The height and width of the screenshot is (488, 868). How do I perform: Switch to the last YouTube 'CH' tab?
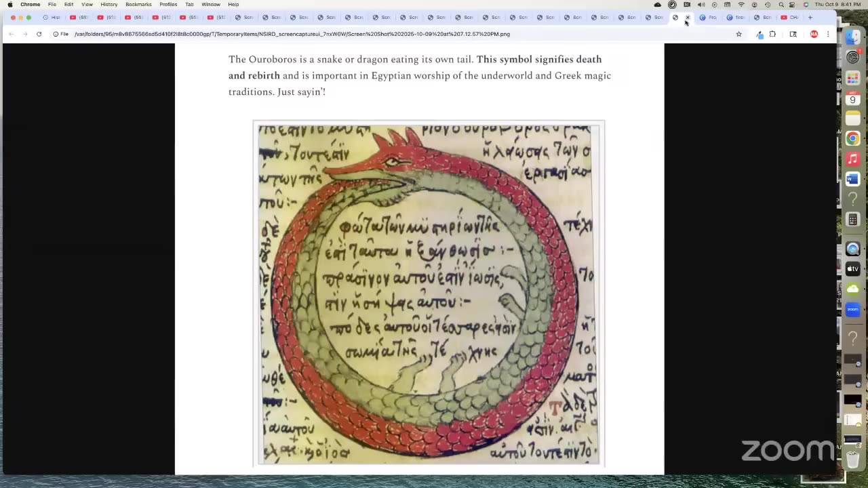click(790, 17)
